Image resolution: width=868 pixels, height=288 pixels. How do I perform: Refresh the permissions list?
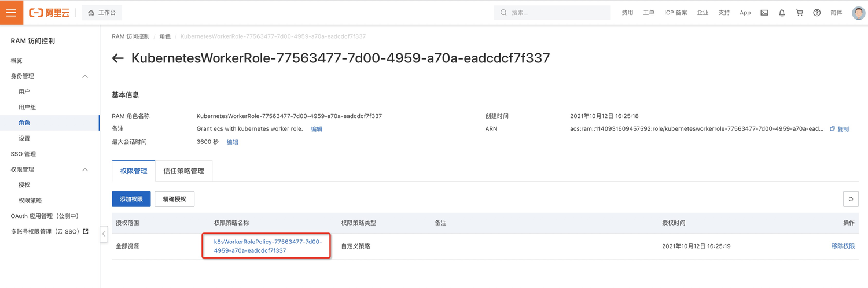click(851, 199)
